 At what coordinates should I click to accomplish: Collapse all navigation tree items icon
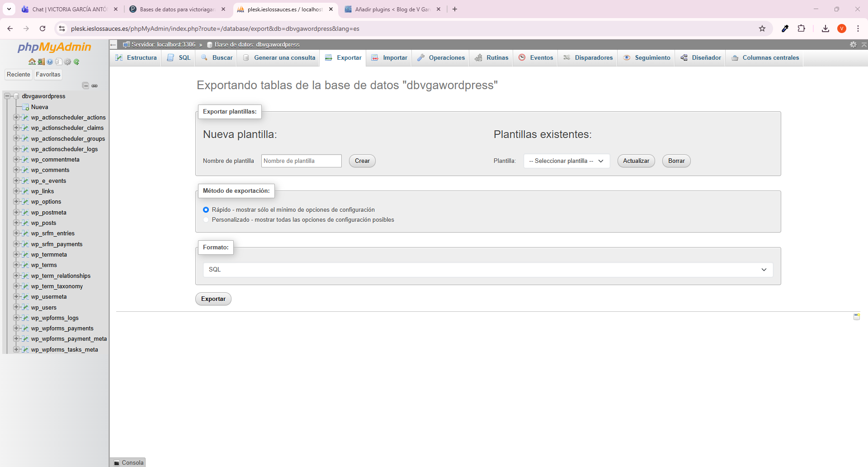(x=85, y=86)
